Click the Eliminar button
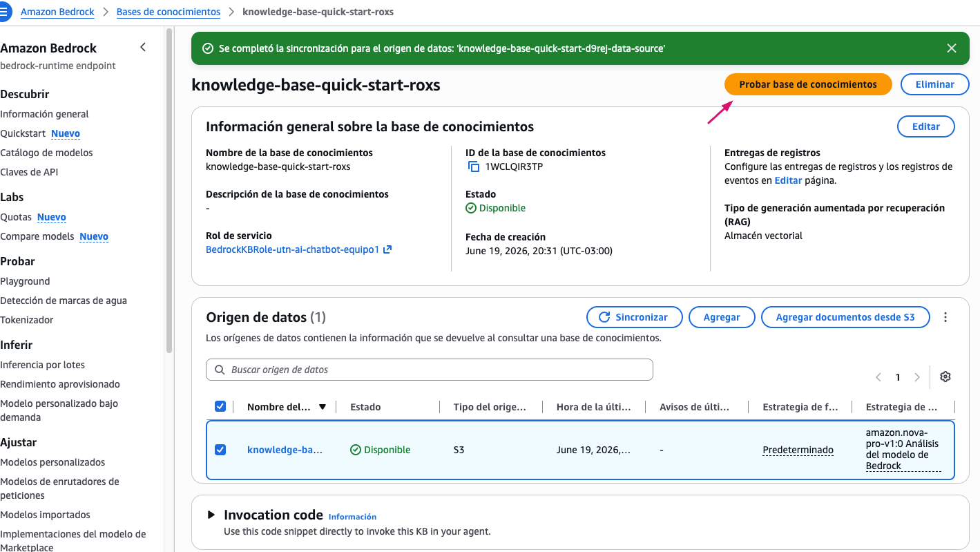The height and width of the screenshot is (552, 980). pos(934,84)
